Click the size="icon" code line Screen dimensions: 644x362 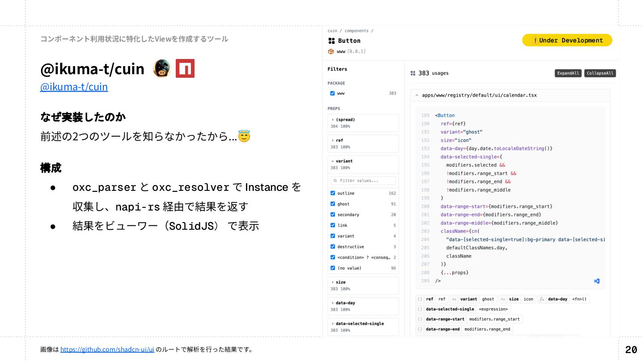[x=456, y=140]
